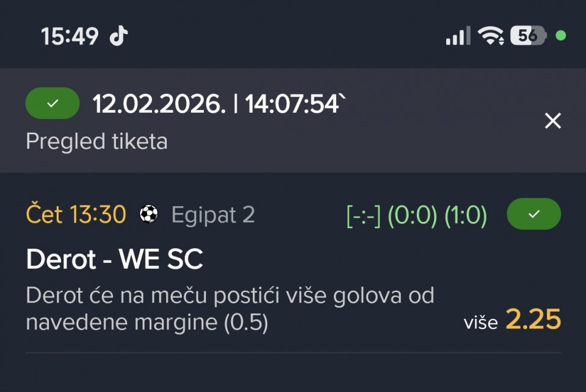Viewport: 586px width, 392px height.
Task: Tap the [-:-] live score placeholder
Action: (364, 215)
